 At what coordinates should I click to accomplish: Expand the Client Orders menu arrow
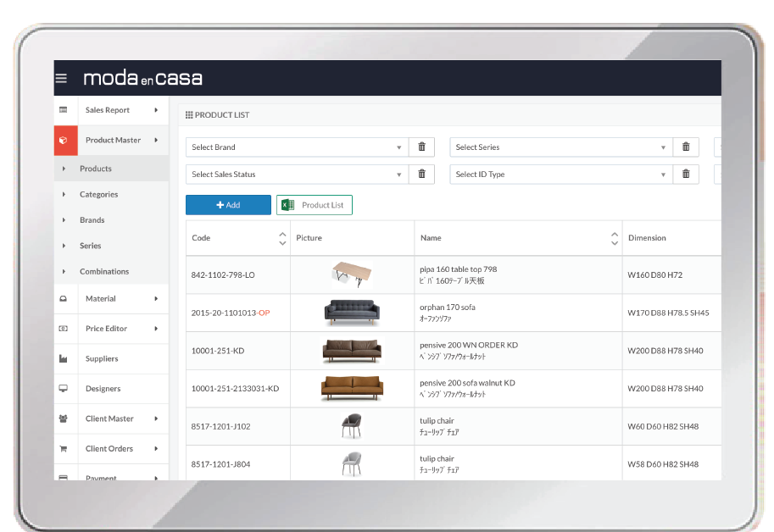tap(156, 449)
